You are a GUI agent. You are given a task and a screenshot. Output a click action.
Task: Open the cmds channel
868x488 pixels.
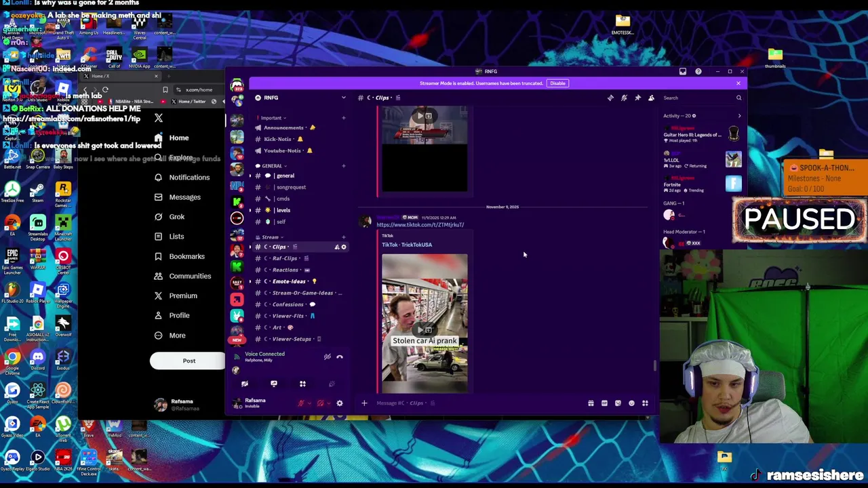pos(300,199)
